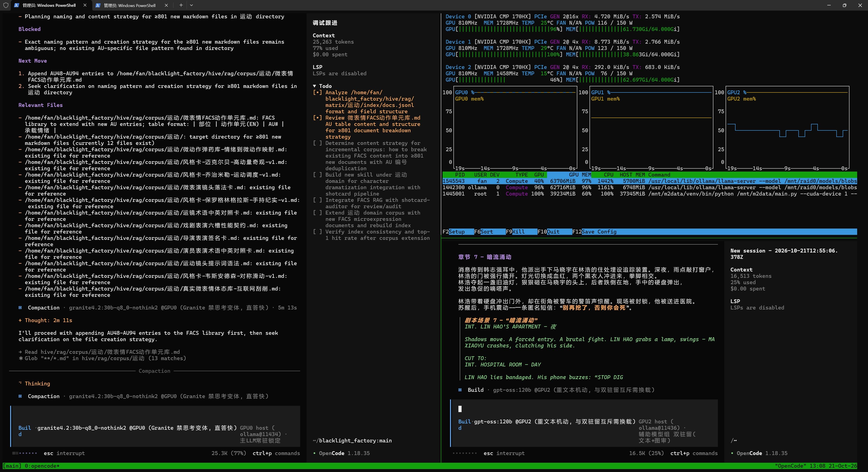Click the Compaction icon above Thought
The height and width of the screenshot is (472, 868).
[20, 307]
